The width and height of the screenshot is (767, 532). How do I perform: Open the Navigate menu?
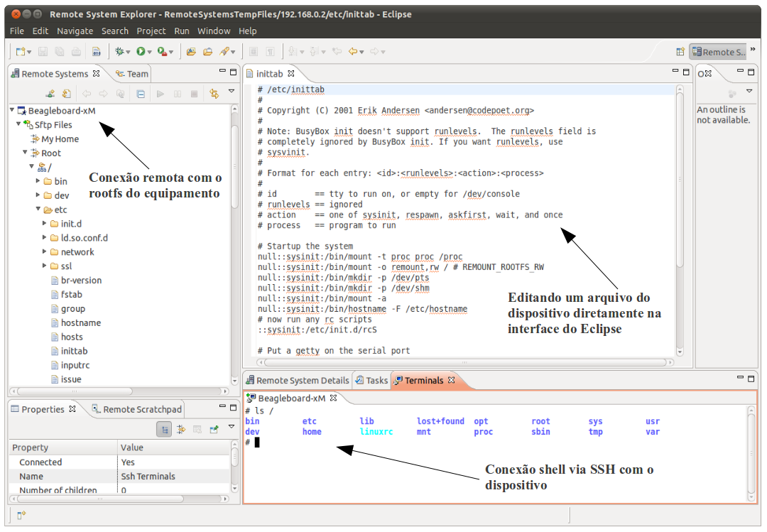point(75,31)
